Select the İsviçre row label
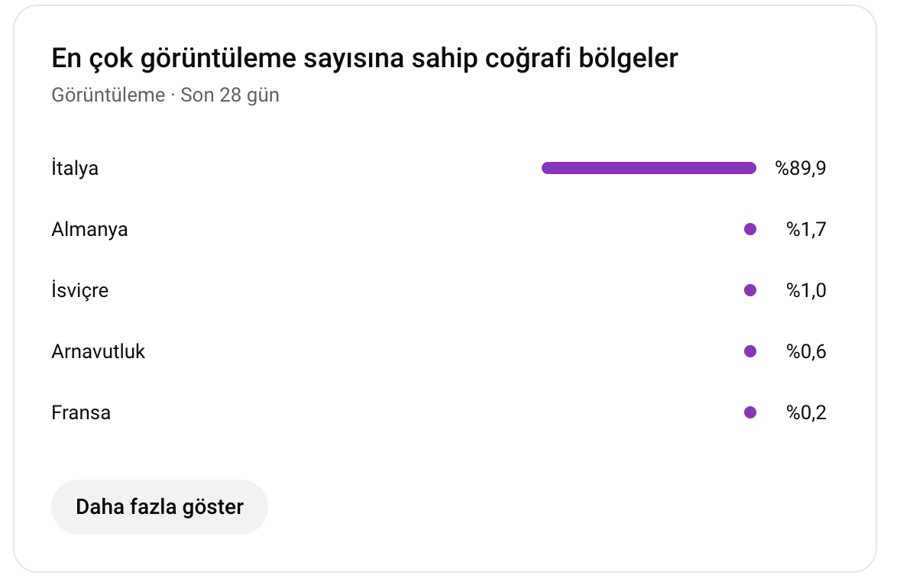Image resolution: width=900 pixels, height=588 pixels. (x=80, y=290)
